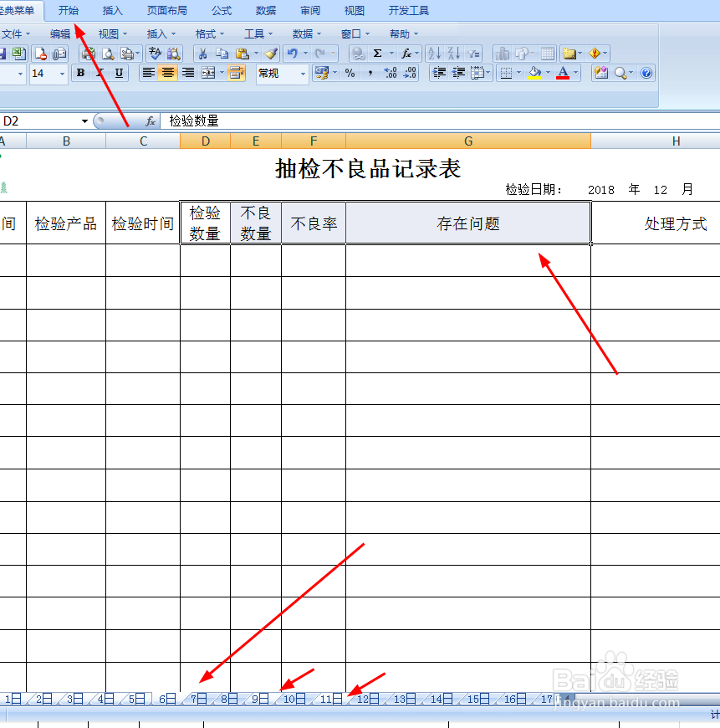720x728 pixels.
Task: Switch to the 开始 ribbon tab
Action: (69, 11)
